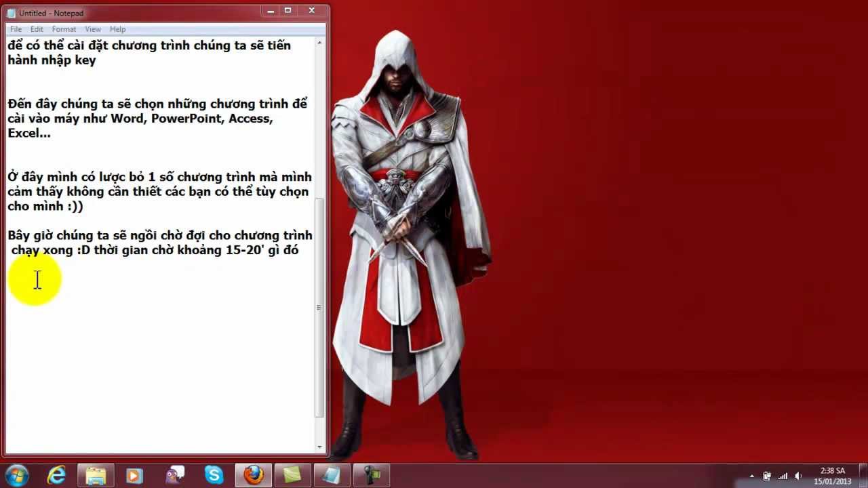Click the green notes taskbar icon
The image size is (868, 488).
(292, 475)
